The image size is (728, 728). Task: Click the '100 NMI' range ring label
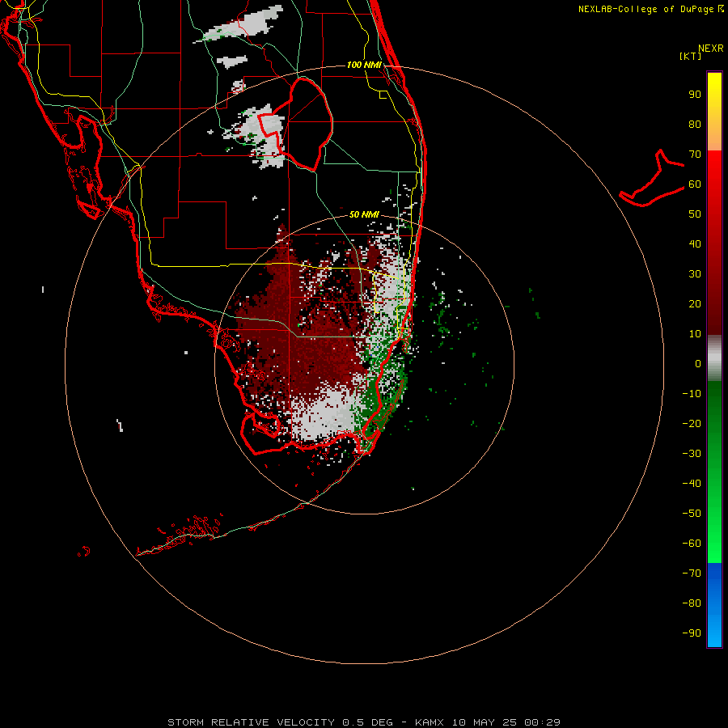[x=364, y=65]
